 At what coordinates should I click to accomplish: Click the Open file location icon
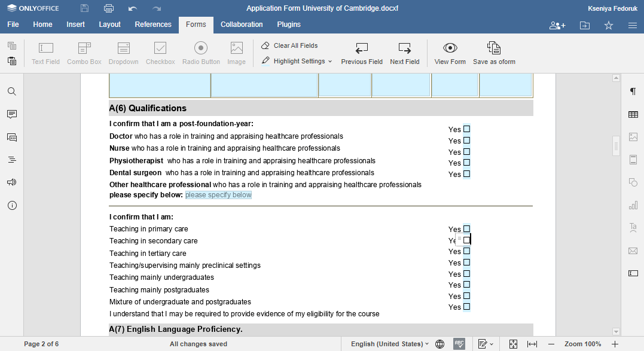point(584,26)
